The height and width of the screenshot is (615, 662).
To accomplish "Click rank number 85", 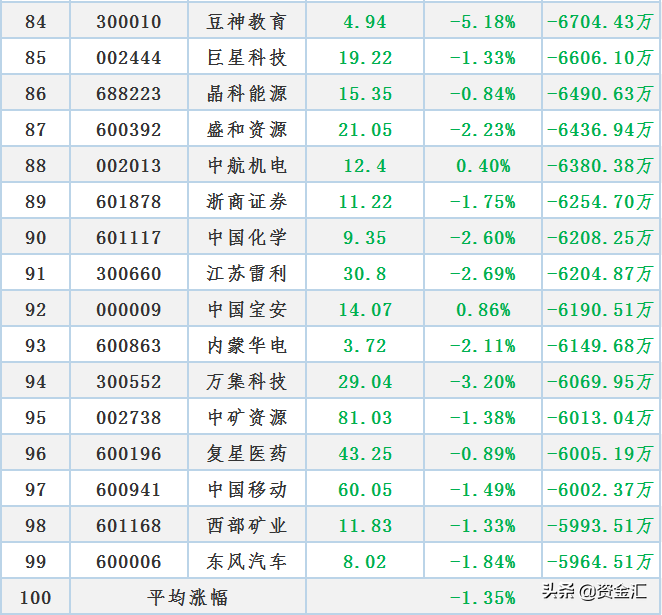I will click(x=35, y=58).
